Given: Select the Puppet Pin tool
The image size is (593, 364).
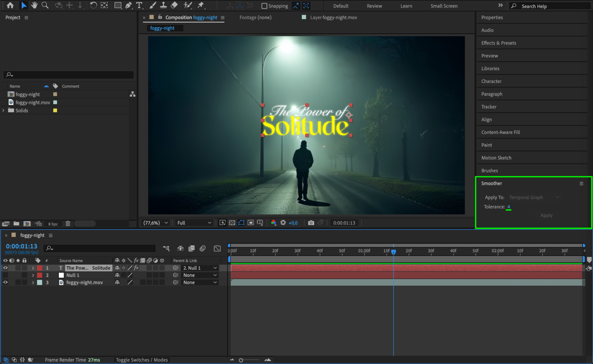Looking at the screenshot, I should tap(201, 5).
